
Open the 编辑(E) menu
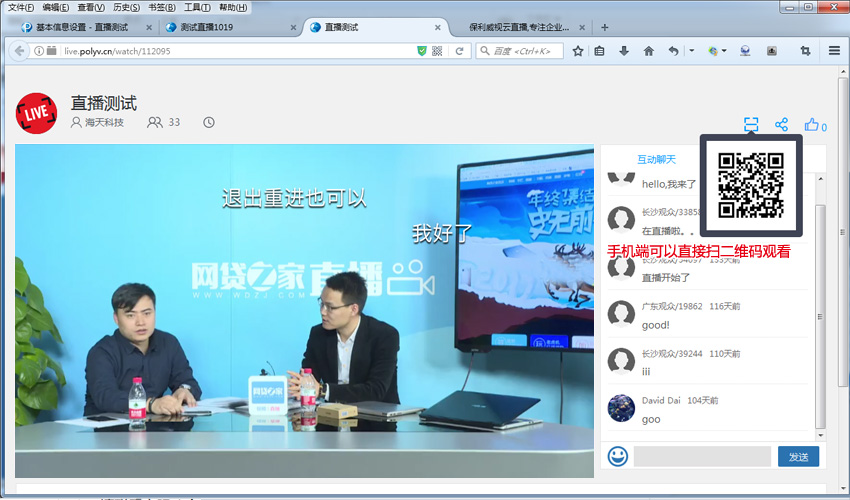[56, 7]
